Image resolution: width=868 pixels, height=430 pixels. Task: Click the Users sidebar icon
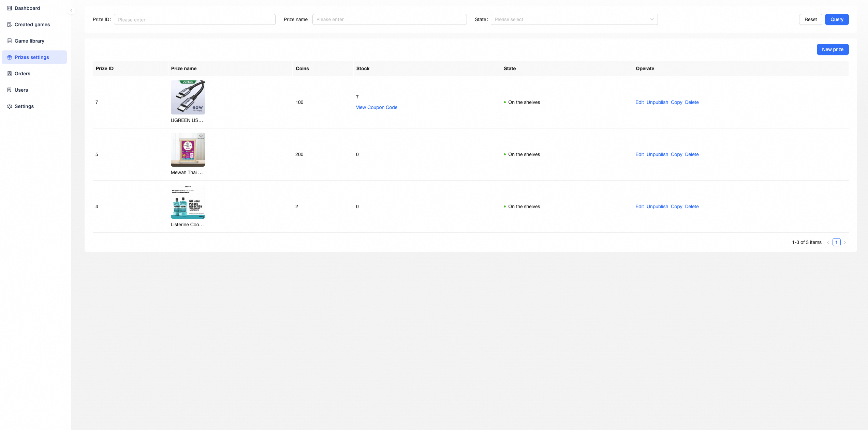click(x=10, y=90)
